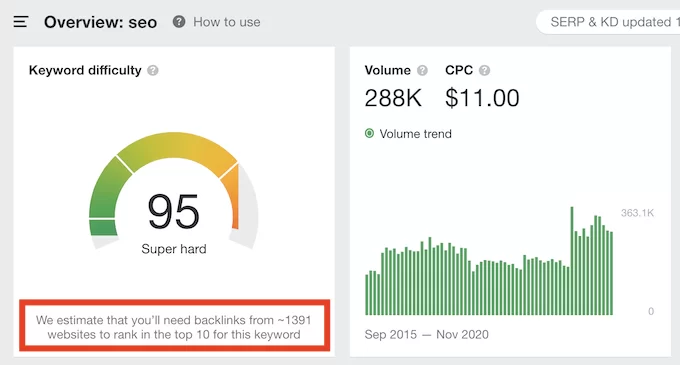
Task: Click the Keyword difficulty help icon
Action: pos(153,70)
